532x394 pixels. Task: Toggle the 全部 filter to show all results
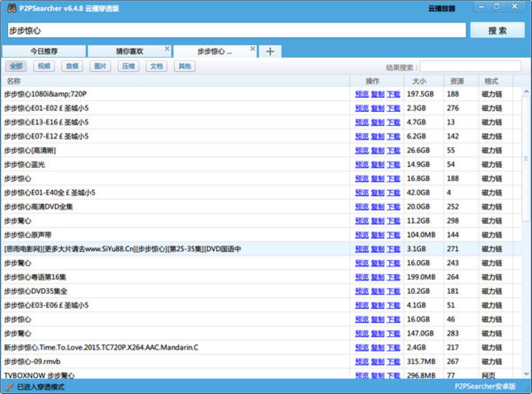pos(16,66)
